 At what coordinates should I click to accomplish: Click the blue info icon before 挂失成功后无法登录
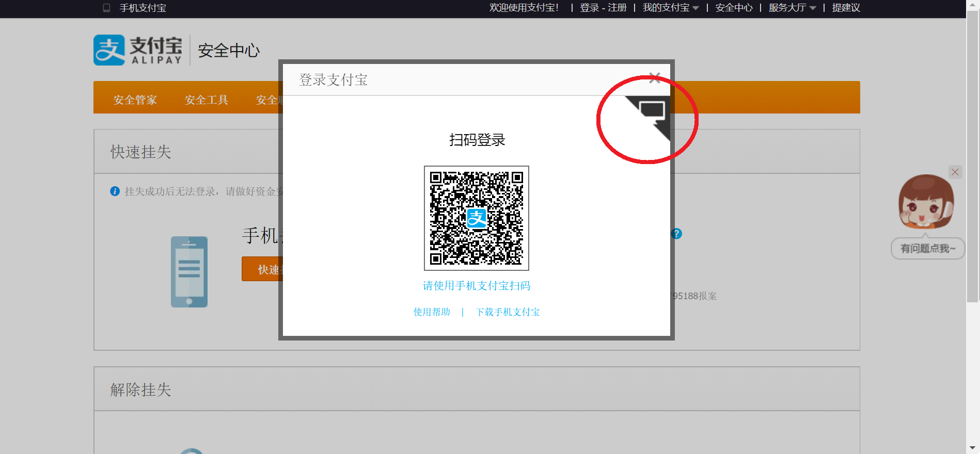[115, 191]
